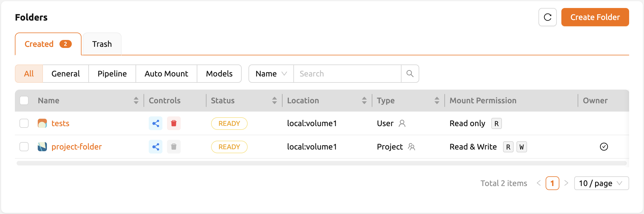This screenshot has height=214, width=644.
Task: Sort table by Location column arrows
Action: pos(364,100)
